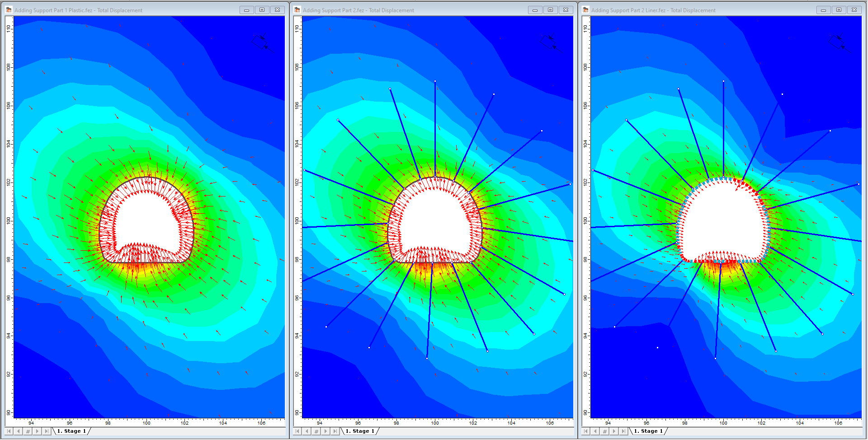Jump to last stage in Part 2 Liner window
Screen dimensions: 868x440
pyautogui.click(x=623, y=431)
